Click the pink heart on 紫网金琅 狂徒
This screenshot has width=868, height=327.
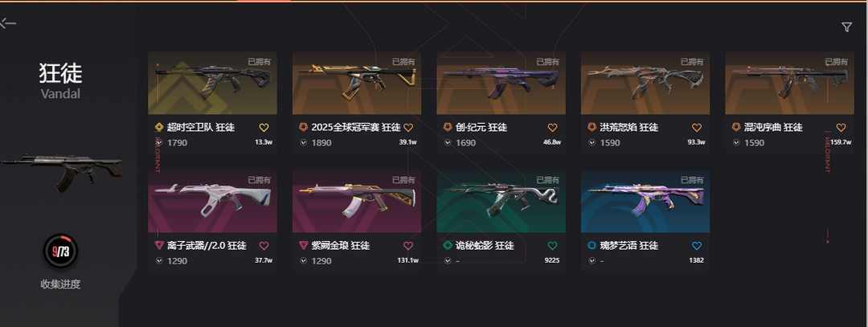[408, 246]
